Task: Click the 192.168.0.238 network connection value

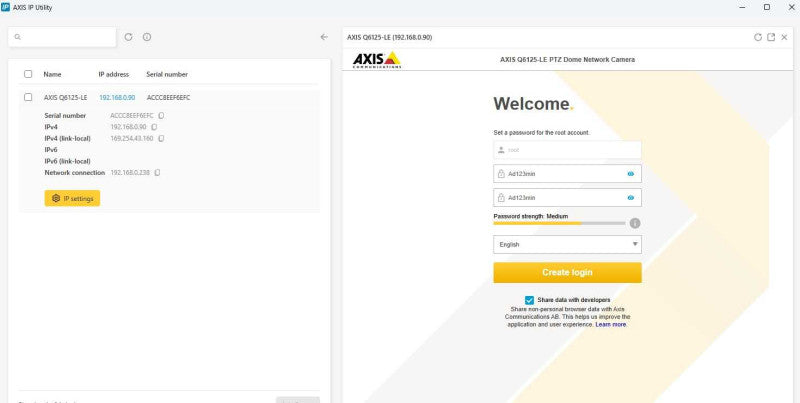Action: pos(130,173)
